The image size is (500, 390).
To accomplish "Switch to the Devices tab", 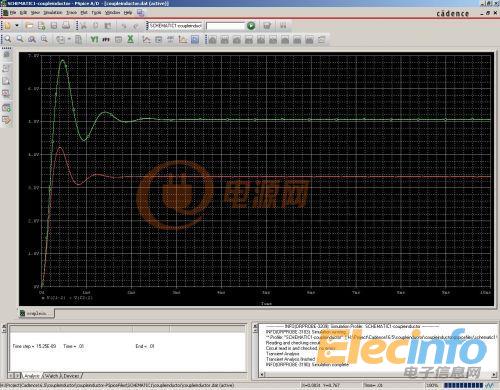I will [x=71, y=376].
